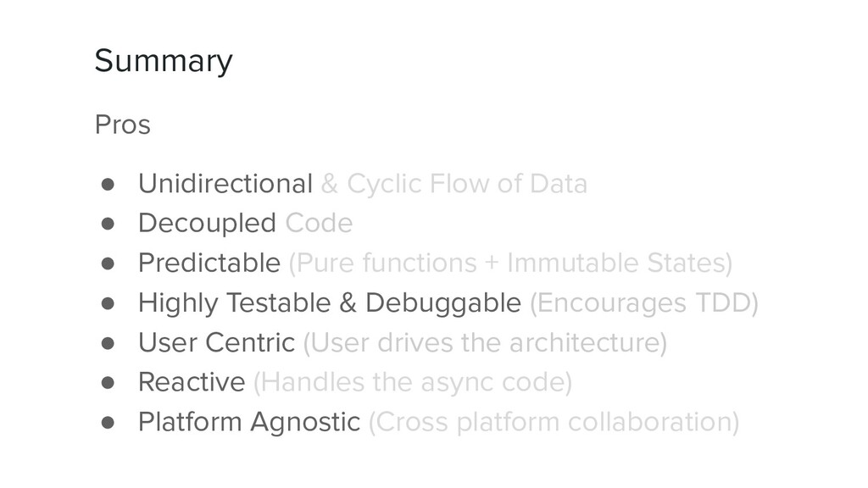Click the faded text Cyclic Flow of Data

point(467,184)
